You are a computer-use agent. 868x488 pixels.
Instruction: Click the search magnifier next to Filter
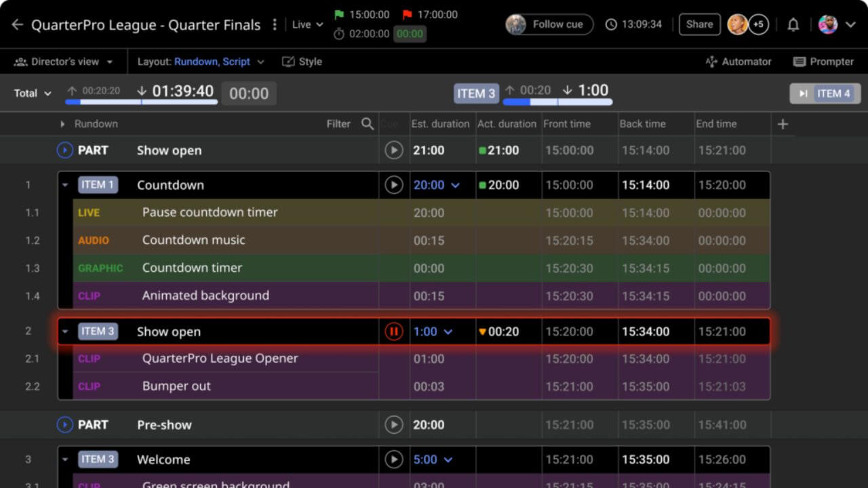pyautogui.click(x=368, y=123)
